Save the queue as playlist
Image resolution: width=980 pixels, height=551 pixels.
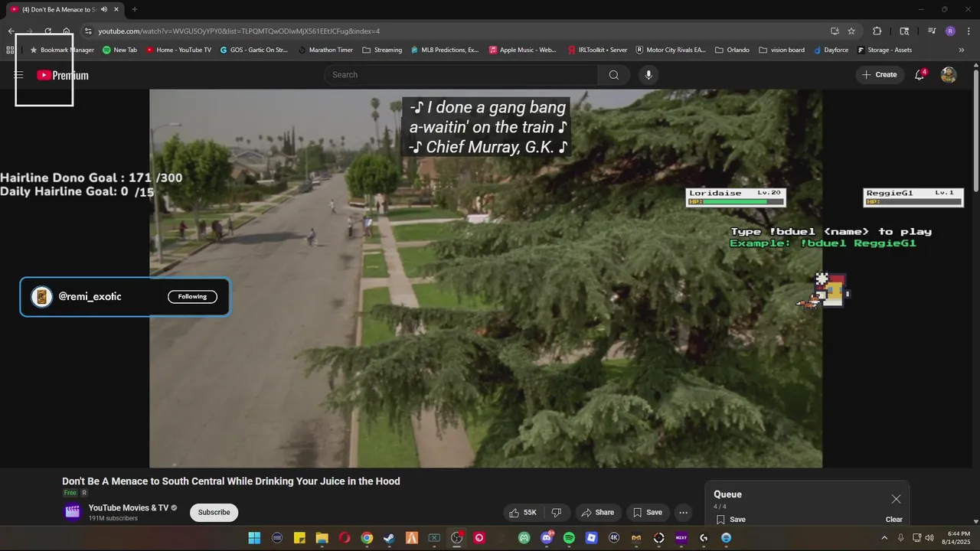pos(731,520)
